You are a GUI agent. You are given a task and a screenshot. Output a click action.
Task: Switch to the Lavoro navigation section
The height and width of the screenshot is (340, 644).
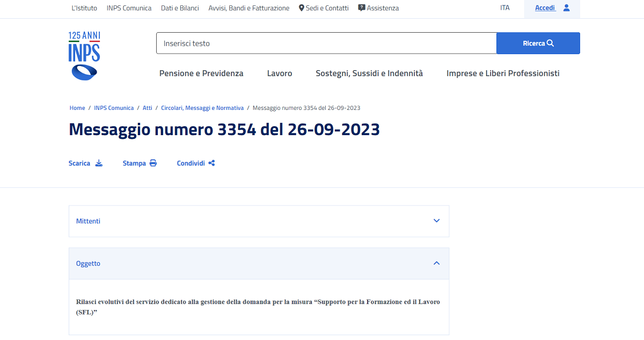[279, 73]
